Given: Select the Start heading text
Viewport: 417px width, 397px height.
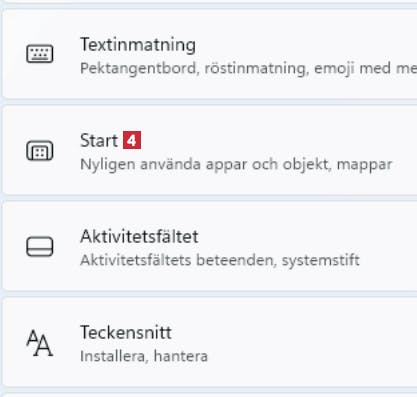Looking at the screenshot, I should coord(99,140).
